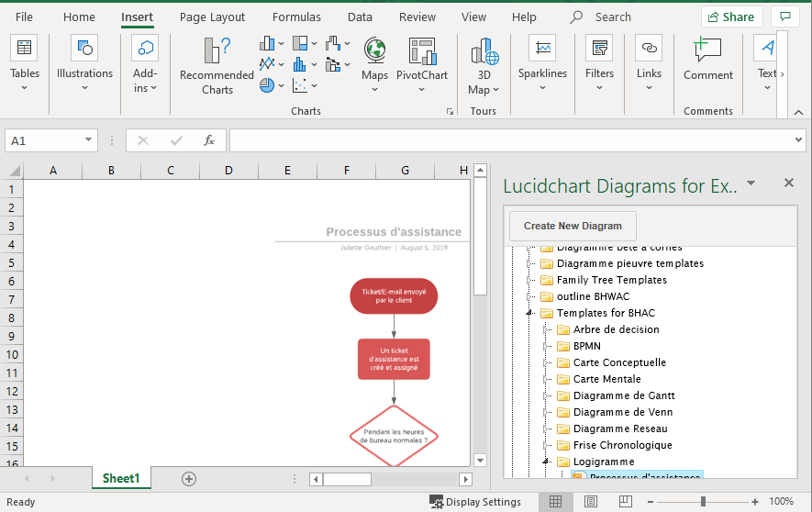The height and width of the screenshot is (512, 812).
Task: Open Display Settings in status bar
Action: pyautogui.click(x=475, y=502)
